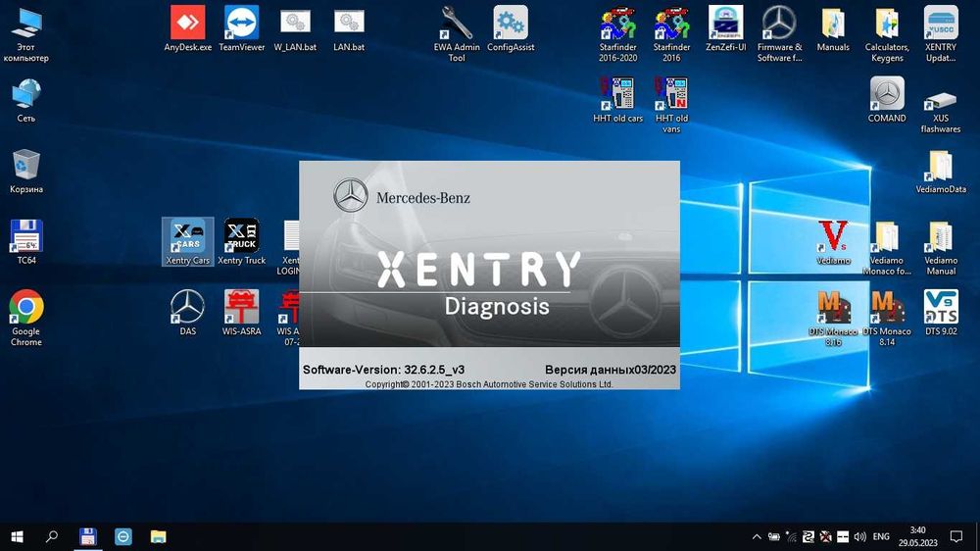The height and width of the screenshot is (551, 980).
Task: Select the Vediamo desktop shortcut
Action: point(833,238)
